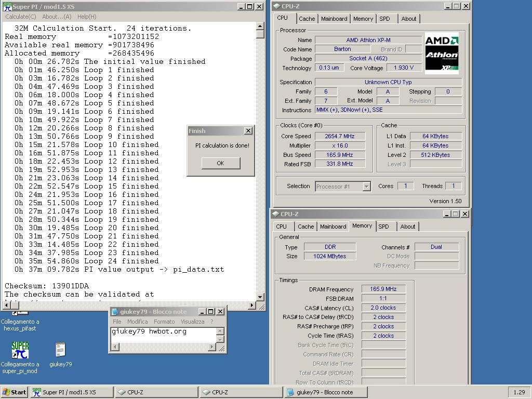
Task: Select the Mainboard tab in lower CPU-Z
Action: pos(333,227)
